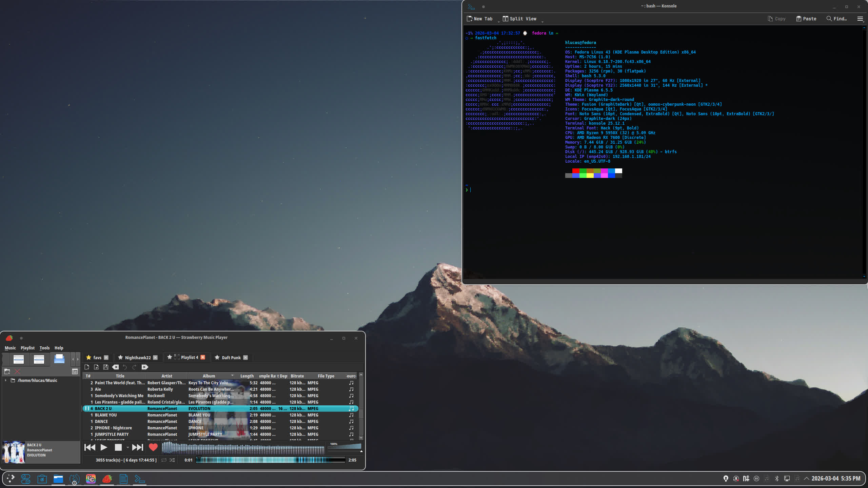Select the Somebody's Watching Me track
This screenshot has width=868, height=488.
(x=220, y=396)
